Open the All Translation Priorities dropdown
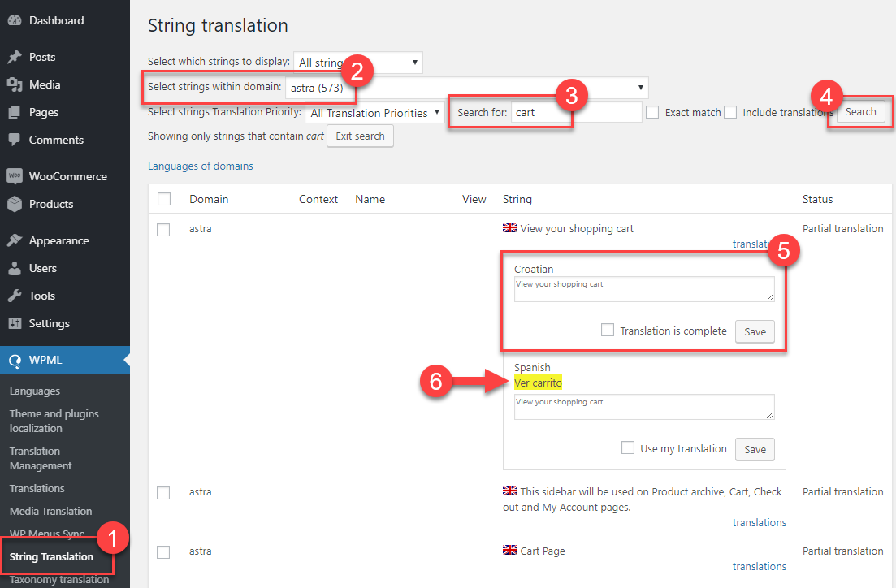Image resolution: width=896 pixels, height=588 pixels. [x=374, y=113]
